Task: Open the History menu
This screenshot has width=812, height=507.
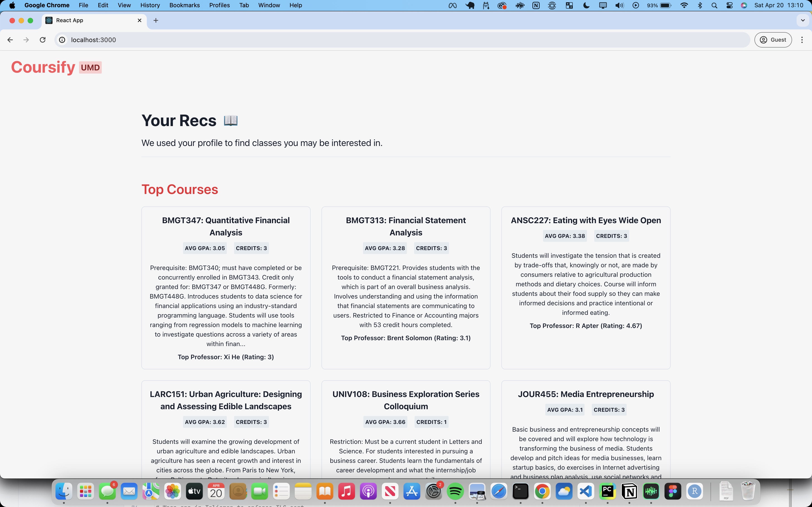Action: click(150, 5)
